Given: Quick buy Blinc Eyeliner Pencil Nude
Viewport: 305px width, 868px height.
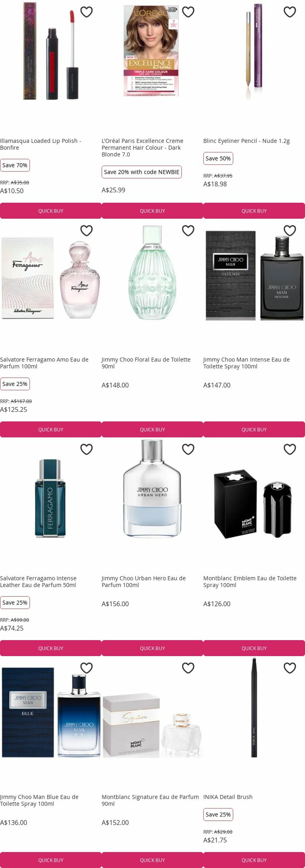Looking at the screenshot, I should pos(254,211).
